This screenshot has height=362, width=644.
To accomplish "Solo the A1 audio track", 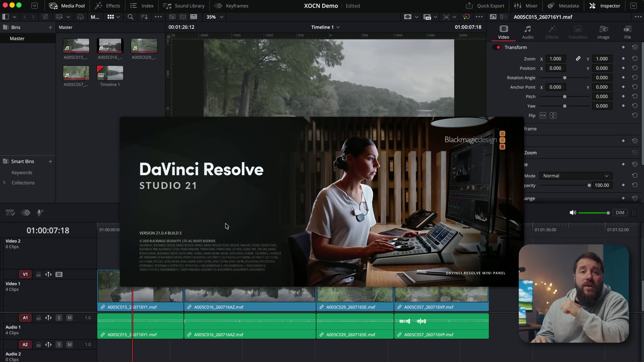I will (x=59, y=318).
